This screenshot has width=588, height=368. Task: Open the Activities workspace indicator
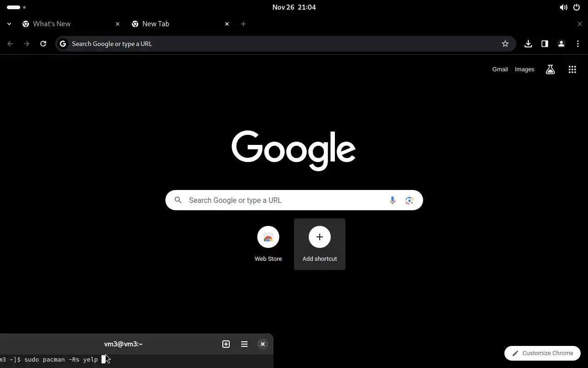click(16, 7)
